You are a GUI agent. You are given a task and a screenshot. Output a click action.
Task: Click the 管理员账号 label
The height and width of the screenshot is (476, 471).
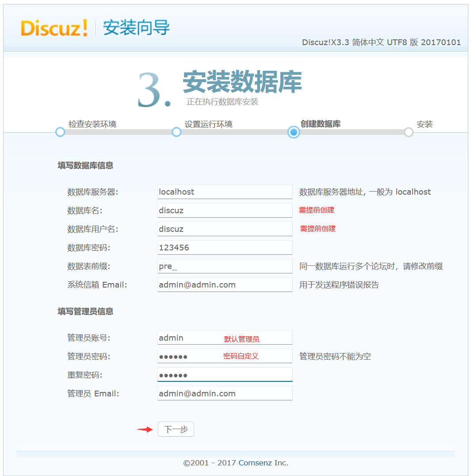tap(88, 338)
